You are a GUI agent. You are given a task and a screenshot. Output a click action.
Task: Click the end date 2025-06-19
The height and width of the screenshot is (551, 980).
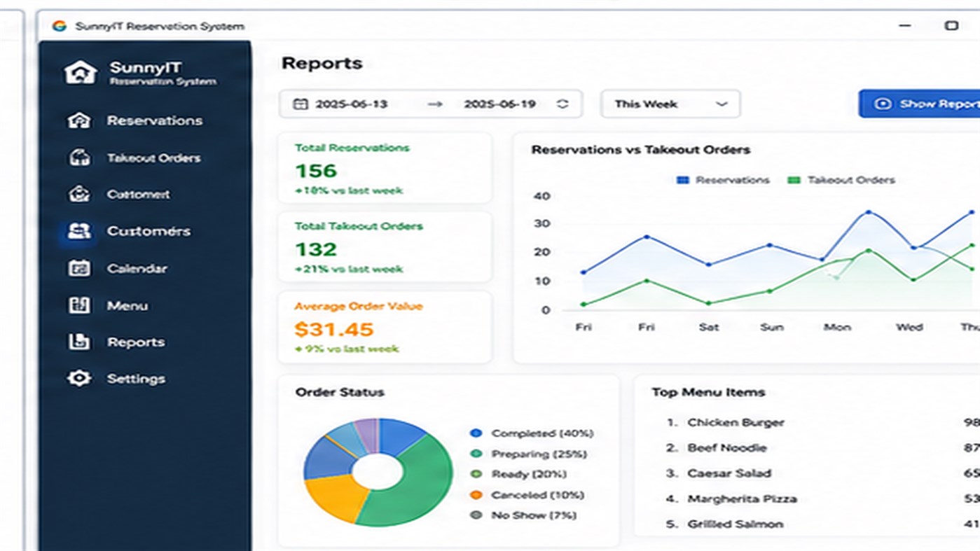[499, 104]
